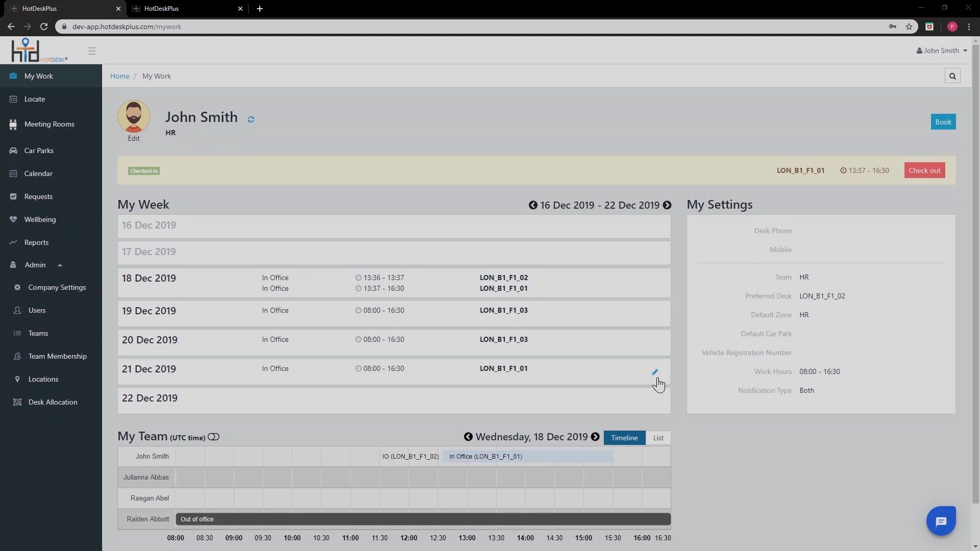Click the Team Membership icon

17,356
